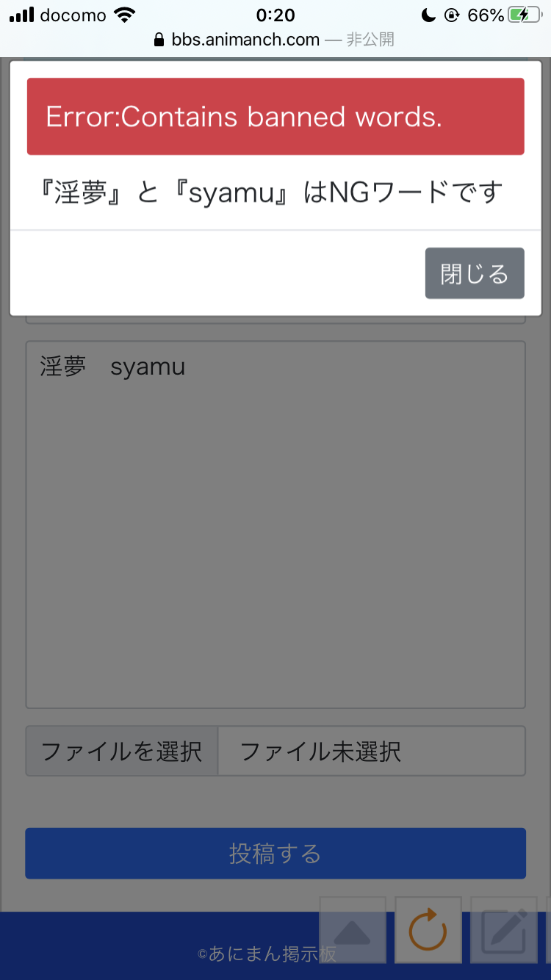Image resolution: width=551 pixels, height=980 pixels.
Task: Tap the Wi-Fi icon in status bar
Action: pyautogui.click(x=125, y=15)
